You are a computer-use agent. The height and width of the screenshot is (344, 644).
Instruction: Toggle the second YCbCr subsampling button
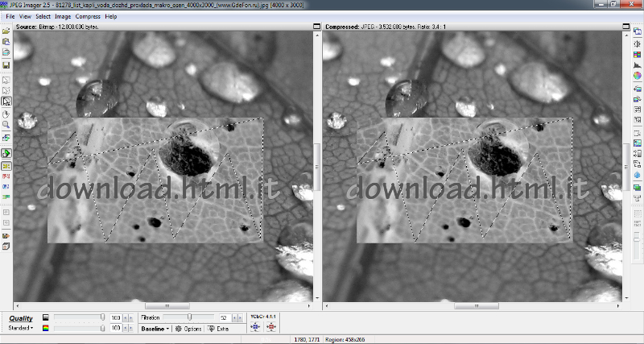tap(270, 328)
